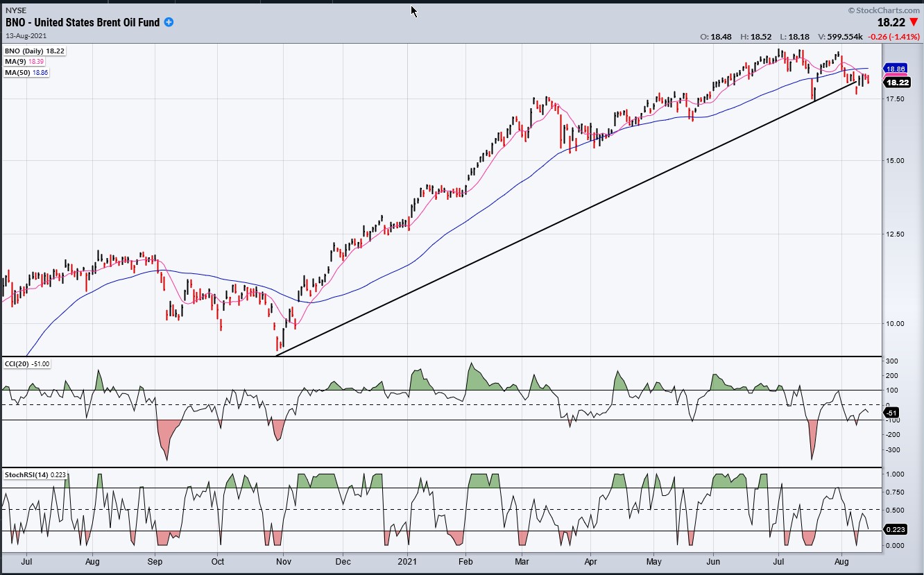Click the 0.223 StochRSI value tag

point(896,529)
